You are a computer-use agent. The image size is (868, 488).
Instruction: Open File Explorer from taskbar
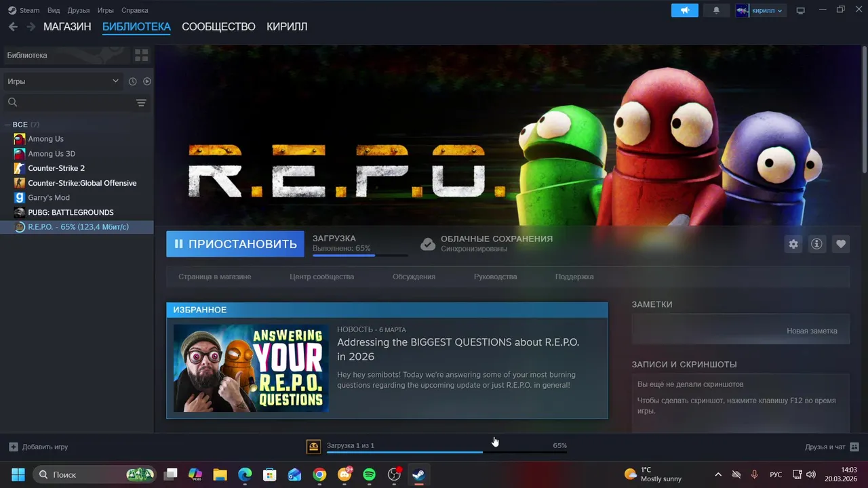click(x=220, y=474)
